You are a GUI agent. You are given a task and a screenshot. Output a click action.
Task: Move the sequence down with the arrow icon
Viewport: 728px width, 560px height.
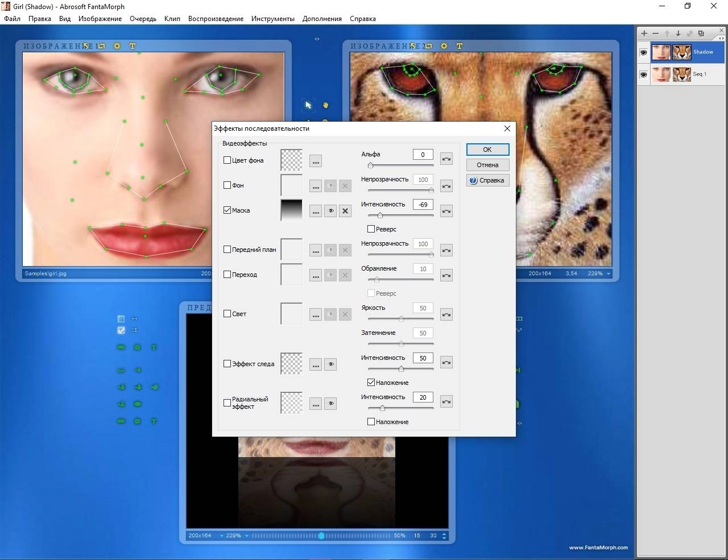[x=679, y=34]
